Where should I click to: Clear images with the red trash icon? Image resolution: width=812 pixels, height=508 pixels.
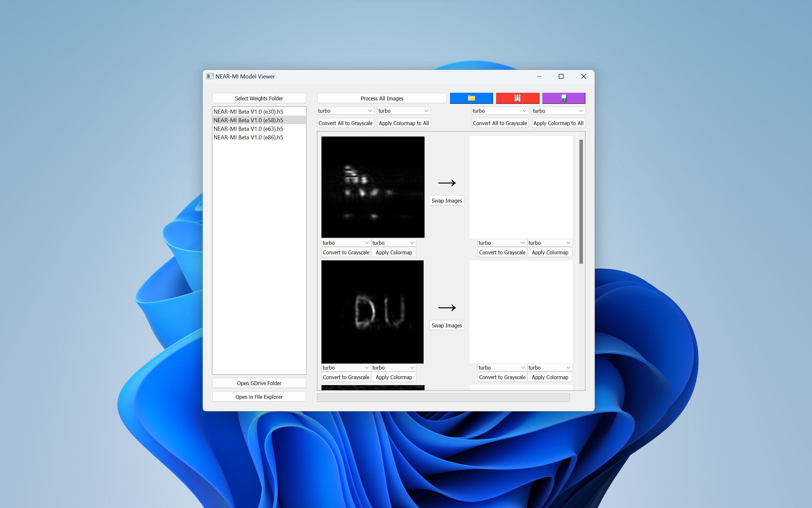tap(517, 98)
